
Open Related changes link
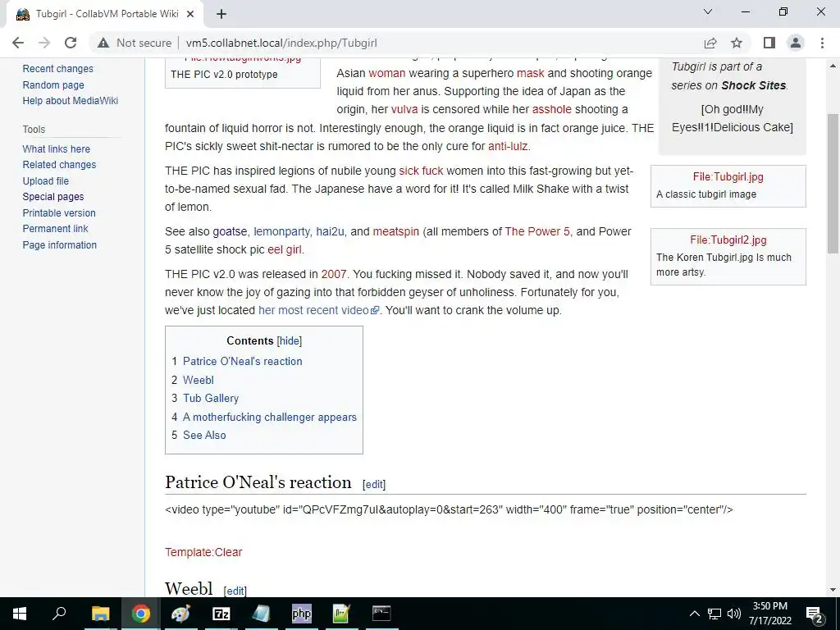click(x=59, y=165)
